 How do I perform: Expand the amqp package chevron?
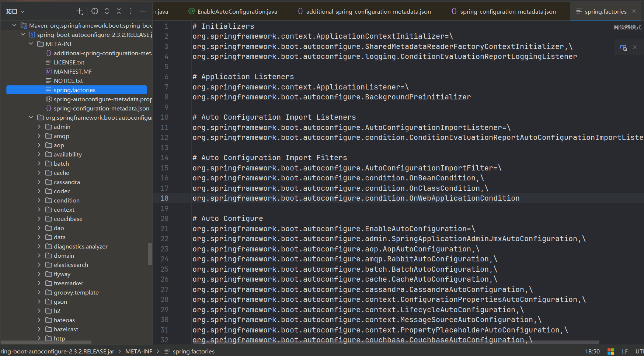tap(39, 136)
